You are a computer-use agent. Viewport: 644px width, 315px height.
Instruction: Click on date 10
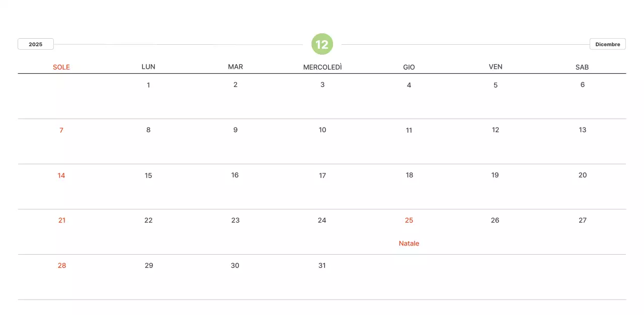(x=322, y=130)
